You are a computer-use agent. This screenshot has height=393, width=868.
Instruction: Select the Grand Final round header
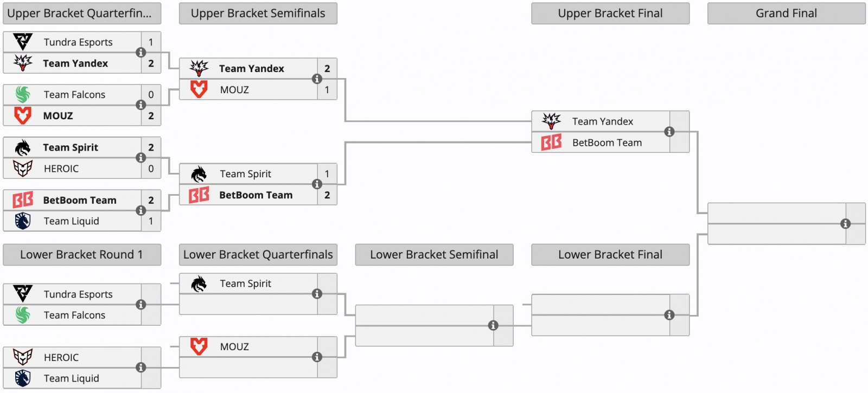click(x=786, y=14)
